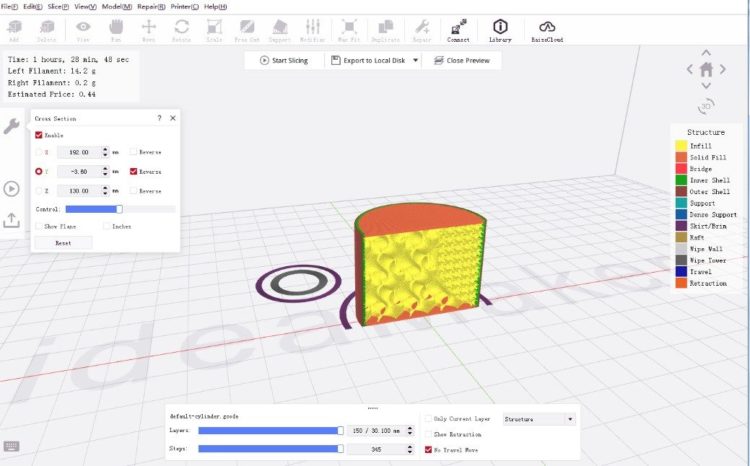Uncheck the Enable cross section checkbox
The width and height of the screenshot is (750, 466).
pos(39,135)
